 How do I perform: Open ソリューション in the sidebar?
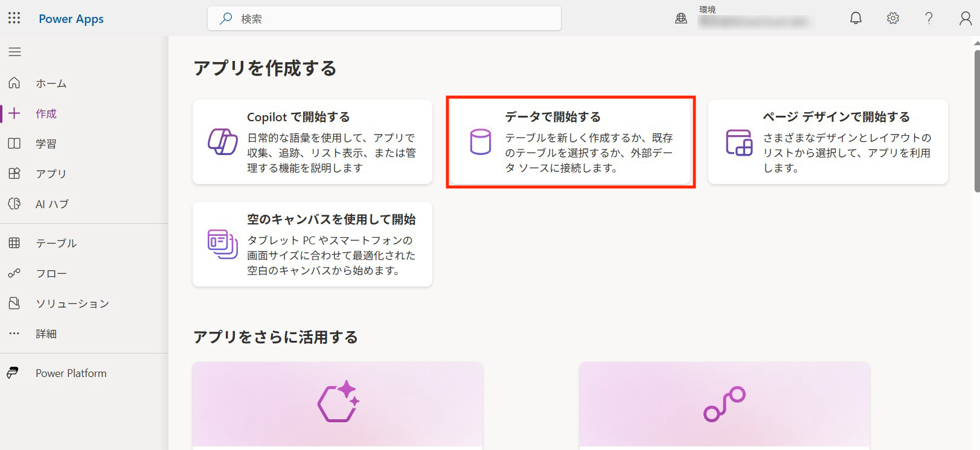[x=84, y=303]
